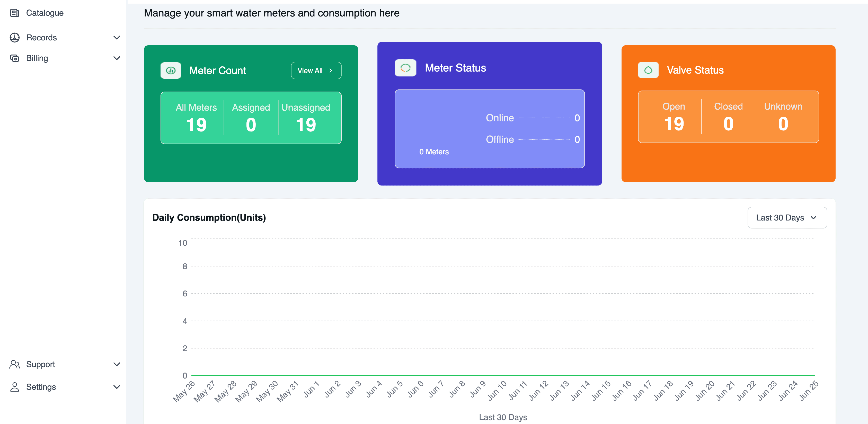
Task: Click the Valve Status droplet icon
Action: (648, 70)
